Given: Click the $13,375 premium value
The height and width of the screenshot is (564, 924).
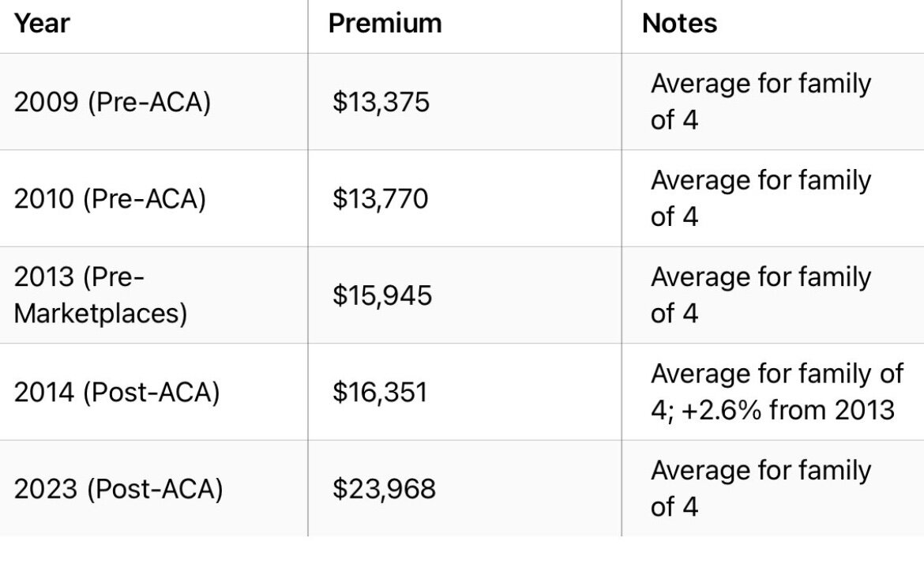Looking at the screenshot, I should coord(381,103).
